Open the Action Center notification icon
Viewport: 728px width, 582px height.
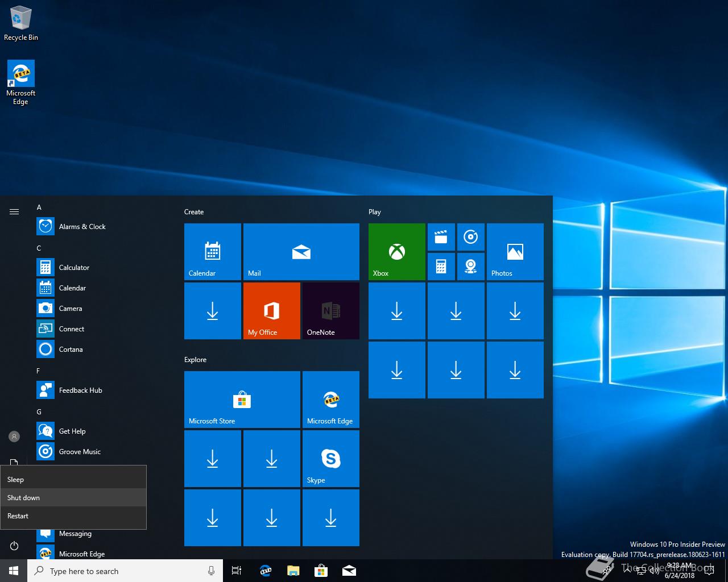709,571
